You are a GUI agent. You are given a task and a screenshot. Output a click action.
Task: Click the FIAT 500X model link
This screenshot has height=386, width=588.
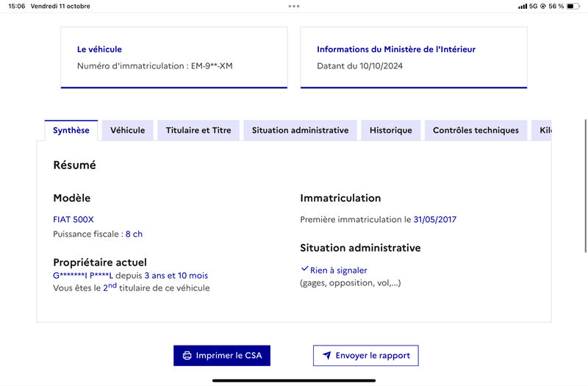point(73,219)
